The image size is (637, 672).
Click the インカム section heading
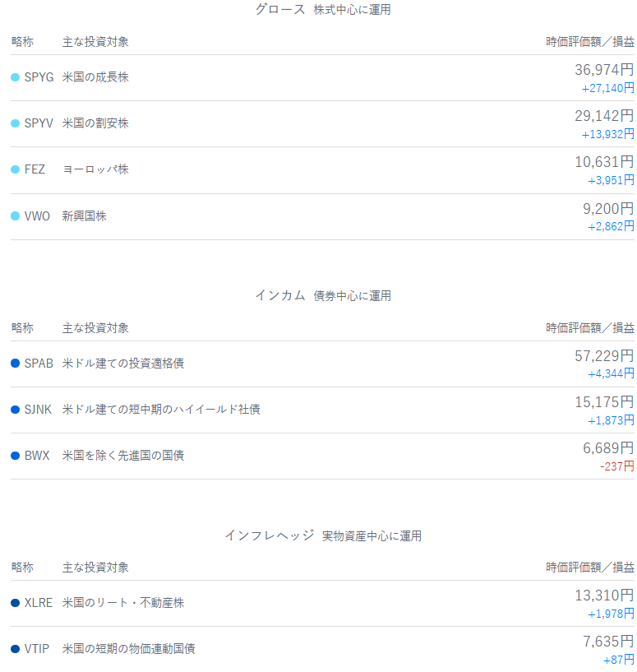pyautogui.click(x=279, y=295)
